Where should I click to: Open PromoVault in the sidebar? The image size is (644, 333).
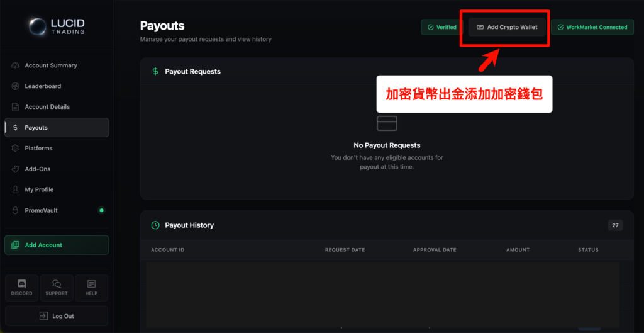[41, 210]
